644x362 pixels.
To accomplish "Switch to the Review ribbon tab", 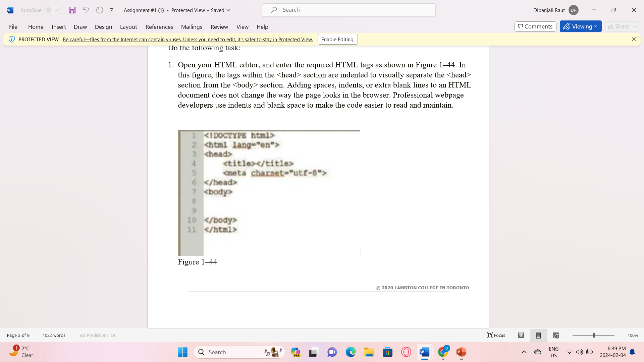I will point(219,27).
